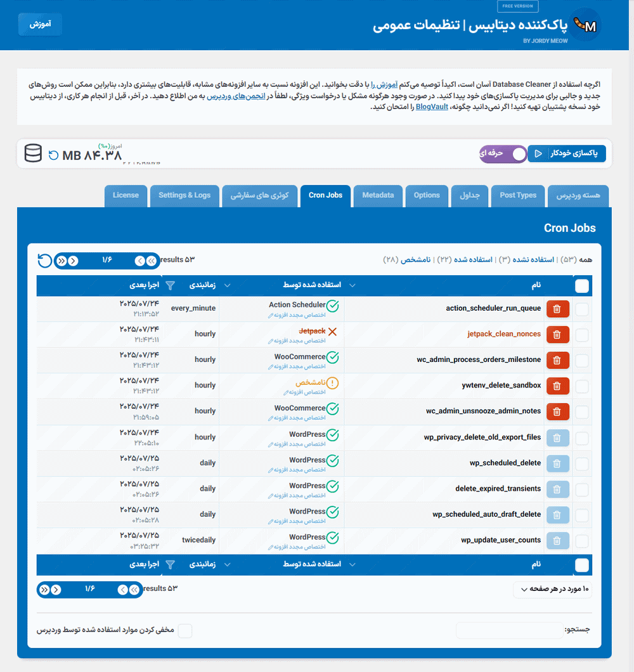Delete the action_scheduler_run_queue cron job
This screenshot has width=634, height=672.
pyautogui.click(x=557, y=309)
